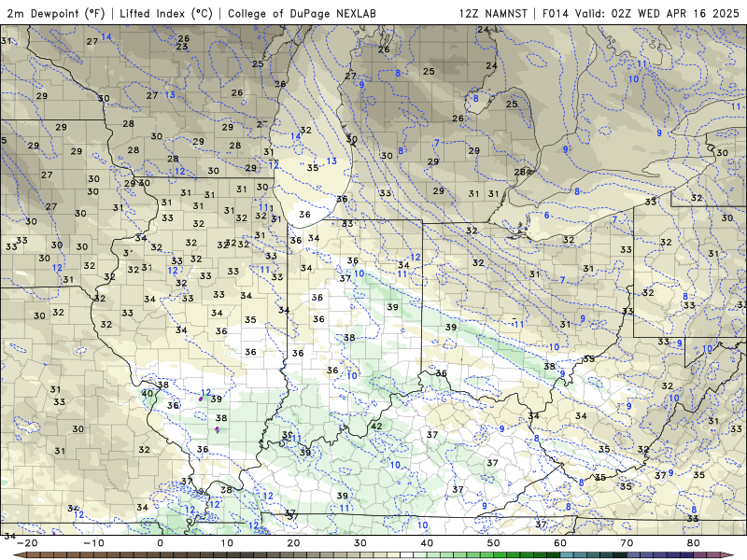Click the "-10" label on the color scale
The width and height of the screenshot is (747, 560).
(93, 543)
